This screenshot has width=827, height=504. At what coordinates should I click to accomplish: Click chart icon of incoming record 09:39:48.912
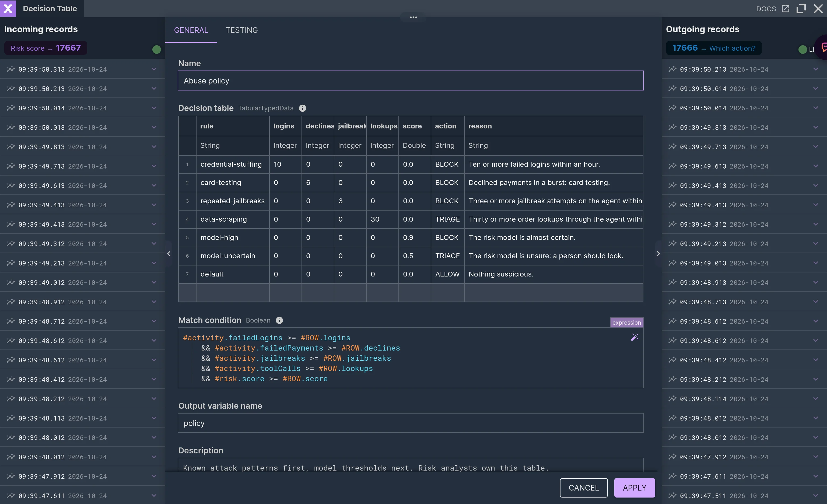click(x=11, y=302)
